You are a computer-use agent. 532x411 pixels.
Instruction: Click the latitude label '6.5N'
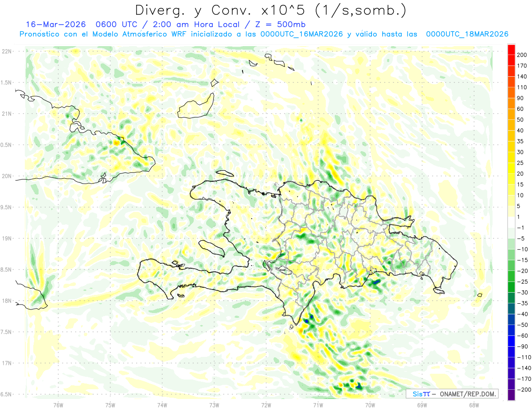point(6,394)
